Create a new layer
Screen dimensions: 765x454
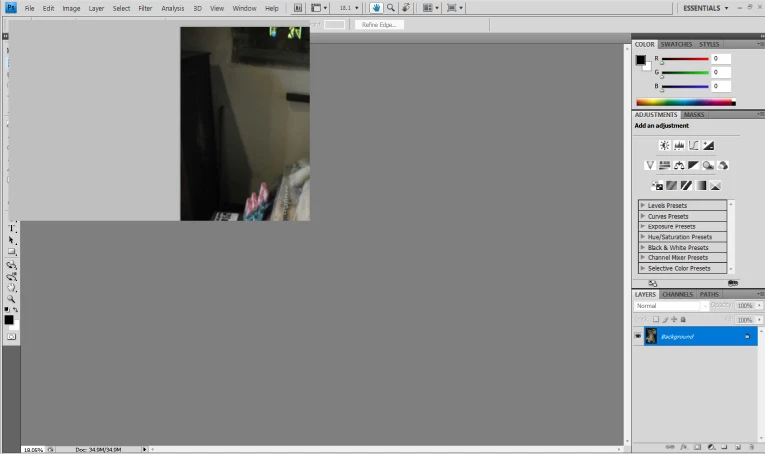coord(738,447)
